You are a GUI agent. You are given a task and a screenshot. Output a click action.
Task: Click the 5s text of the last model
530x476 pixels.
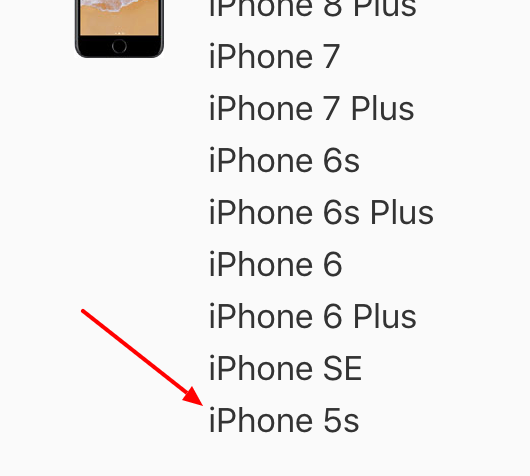[x=341, y=421]
